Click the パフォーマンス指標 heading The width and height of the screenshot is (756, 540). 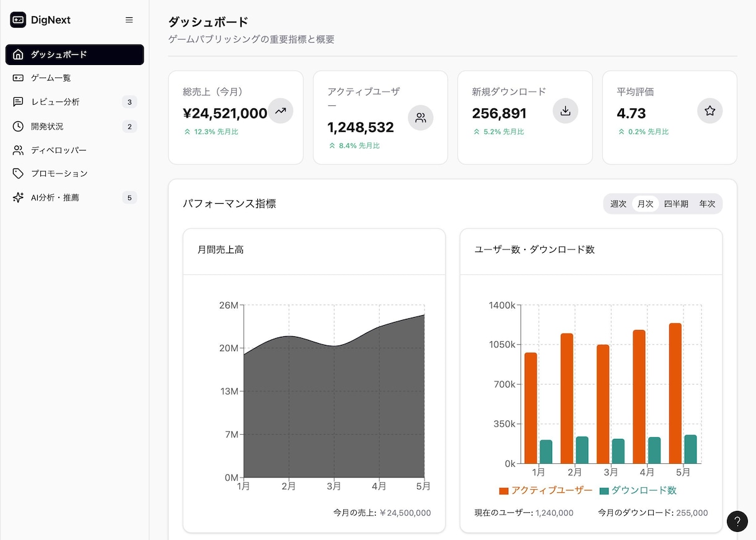229,204
